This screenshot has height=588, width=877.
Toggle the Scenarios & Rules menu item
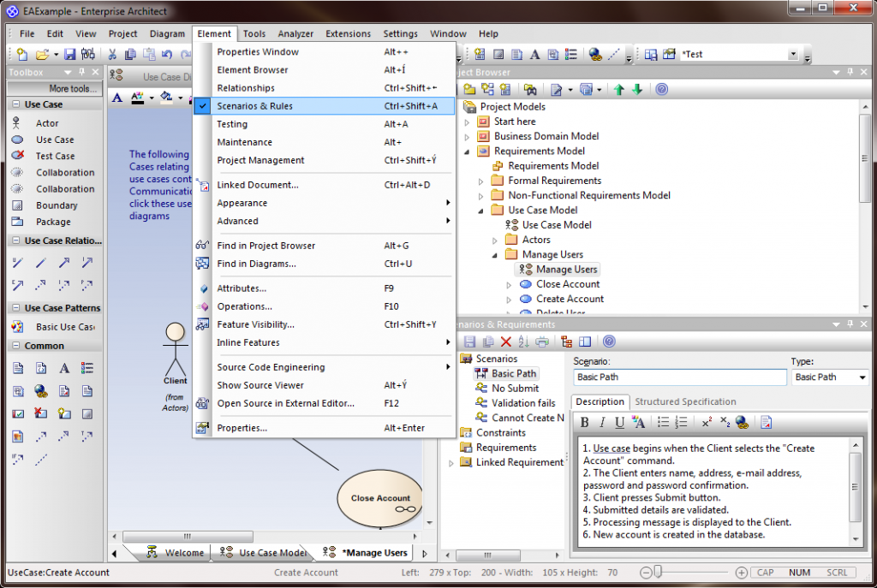pos(325,105)
